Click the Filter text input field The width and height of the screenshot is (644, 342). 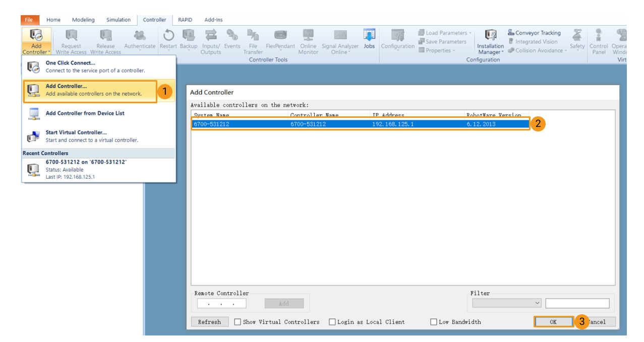(577, 303)
